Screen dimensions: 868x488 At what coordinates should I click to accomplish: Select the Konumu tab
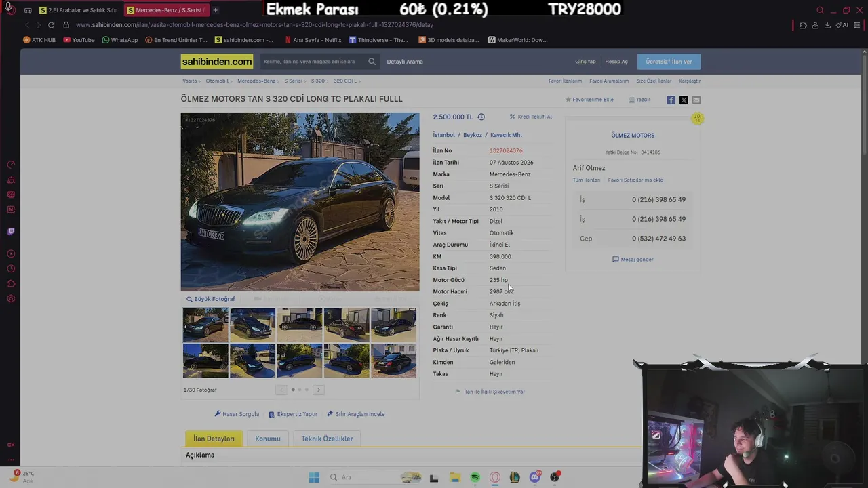268,439
